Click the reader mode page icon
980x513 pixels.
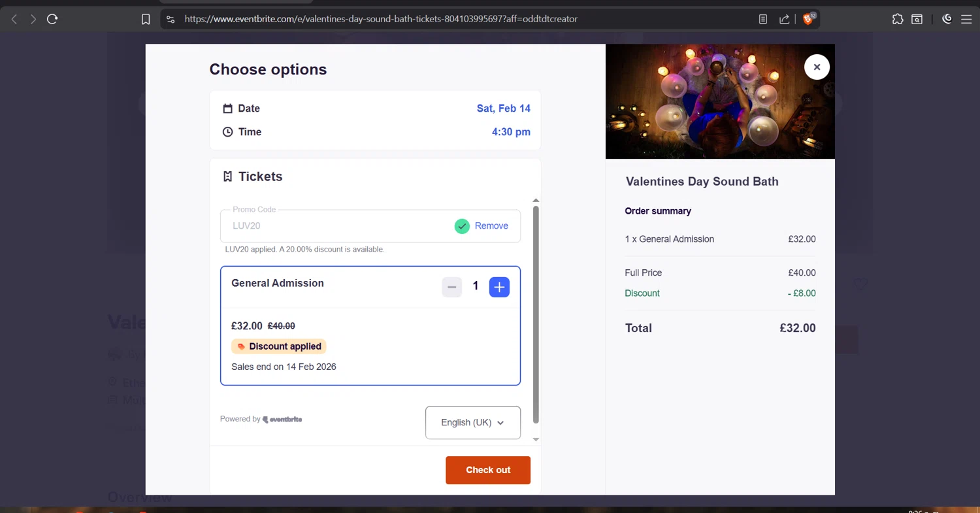[x=763, y=19]
